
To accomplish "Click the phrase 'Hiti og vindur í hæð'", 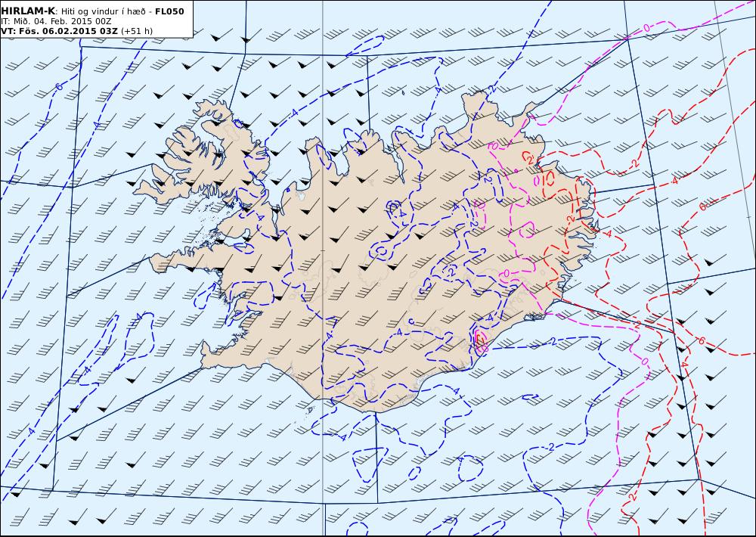I will [x=104, y=11].
